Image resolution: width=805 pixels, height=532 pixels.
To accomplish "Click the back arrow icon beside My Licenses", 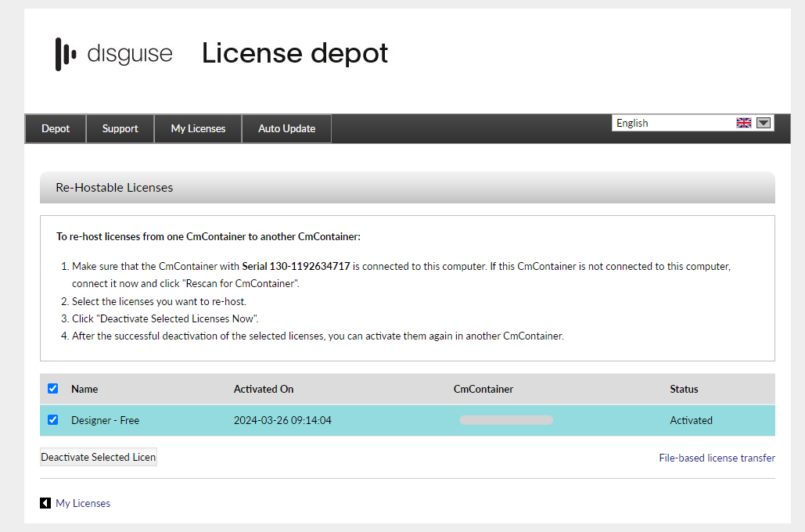I will 46,503.
